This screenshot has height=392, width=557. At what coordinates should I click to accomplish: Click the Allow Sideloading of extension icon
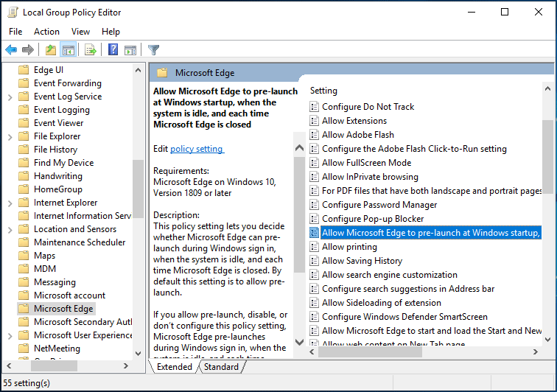coord(314,303)
